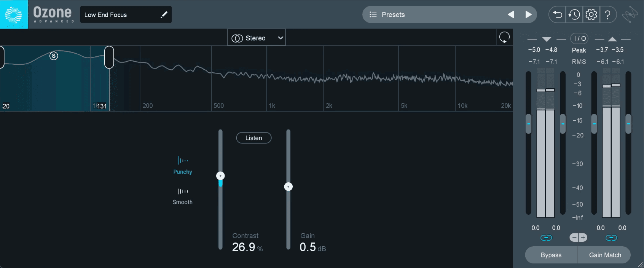Viewport: 644px width, 268px height.
Task: Click the 131 Hz upper band handle
Action: 109,57
